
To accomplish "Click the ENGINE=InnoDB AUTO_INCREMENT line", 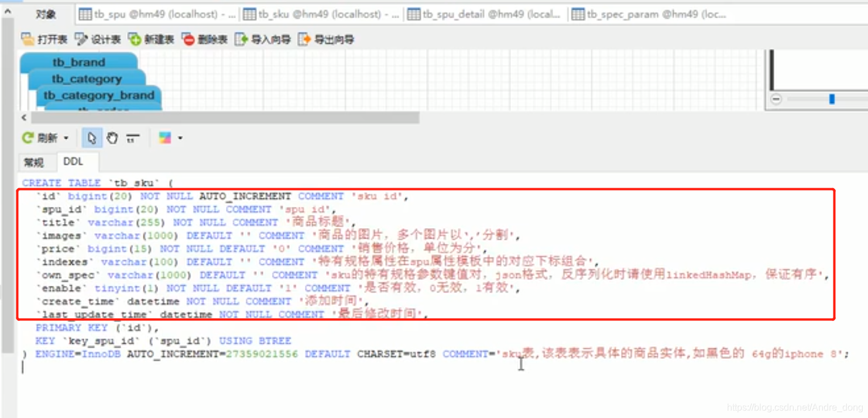I will coord(435,354).
